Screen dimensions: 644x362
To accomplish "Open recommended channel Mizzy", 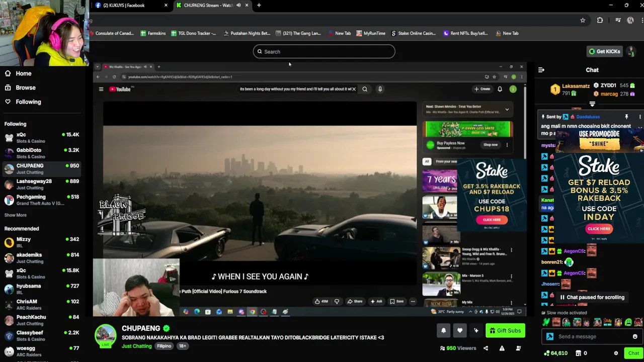I will [41, 242].
